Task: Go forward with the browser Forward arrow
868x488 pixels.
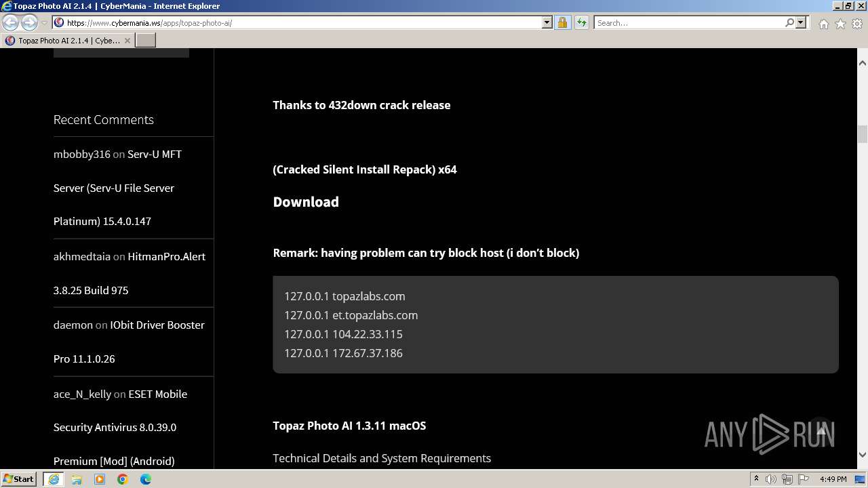Action: click(x=29, y=22)
